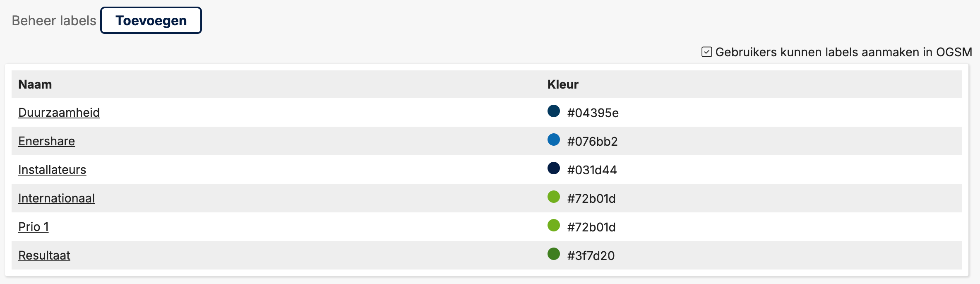The width and height of the screenshot is (980, 284).
Task: Click the Kleur column header
Action: [x=563, y=84]
